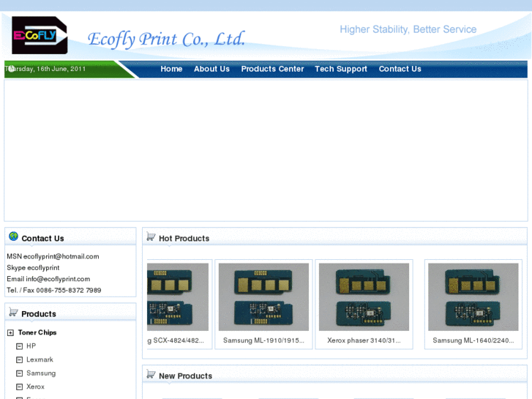
Task: Open the Samsung category link
Action: (x=41, y=373)
